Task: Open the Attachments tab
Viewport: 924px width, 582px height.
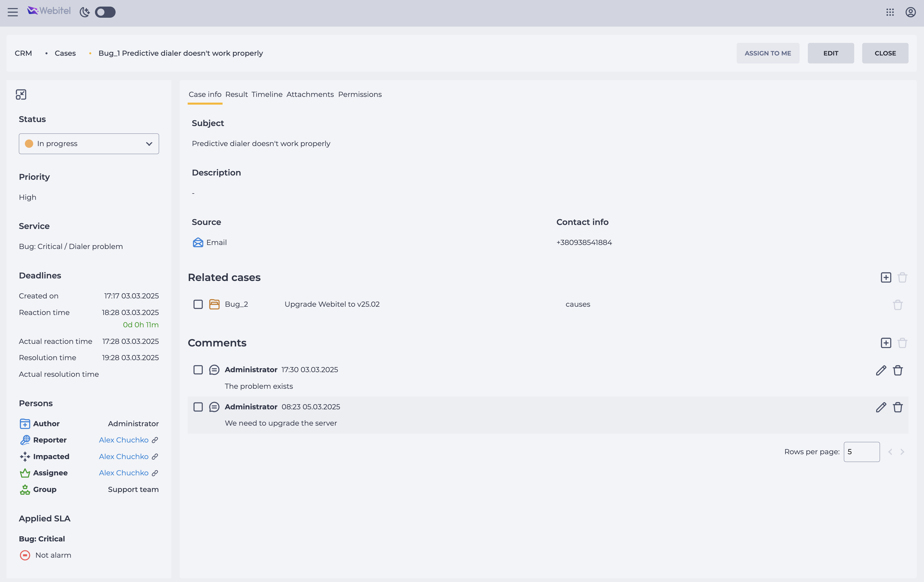Action: (x=310, y=94)
